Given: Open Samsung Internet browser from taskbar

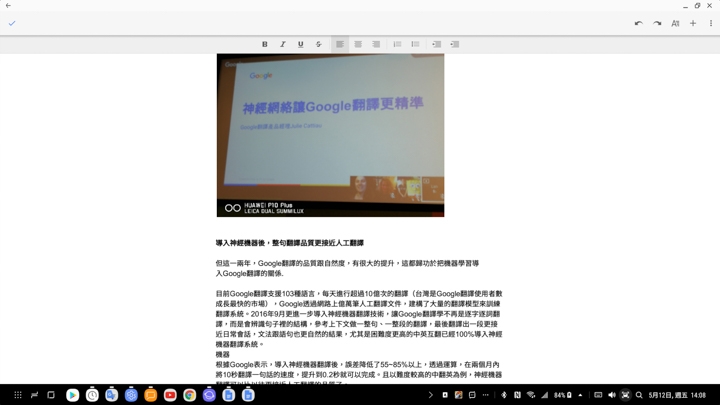Looking at the screenshot, I should tap(209, 395).
